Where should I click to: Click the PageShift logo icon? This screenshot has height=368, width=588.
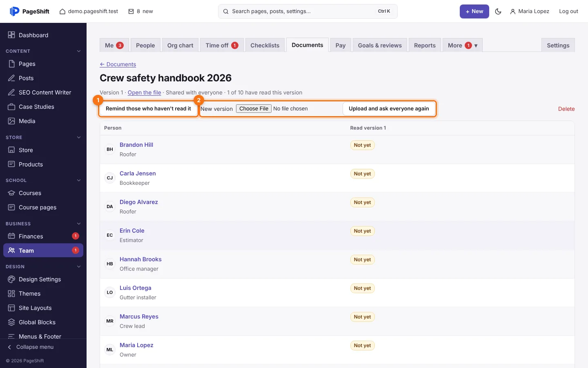[x=14, y=11]
